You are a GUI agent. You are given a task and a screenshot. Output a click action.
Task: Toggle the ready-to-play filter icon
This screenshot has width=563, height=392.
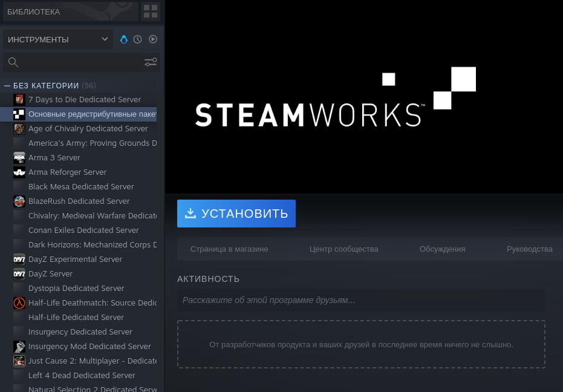click(x=153, y=39)
